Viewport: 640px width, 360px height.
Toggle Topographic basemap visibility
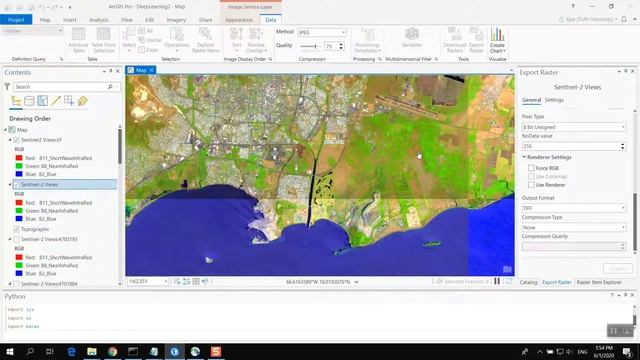pyautogui.click(x=16, y=229)
